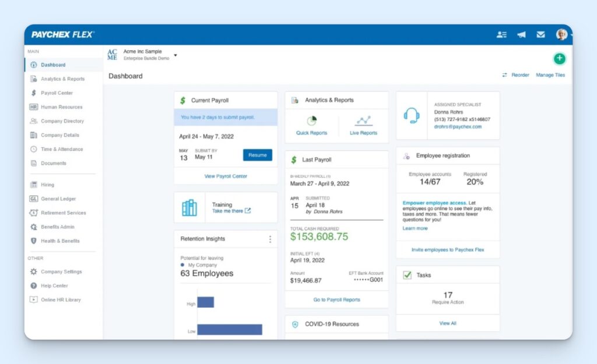Screen dimensions: 597x364
Task: Click the Benefits Admin sidebar icon
Action: tap(33, 227)
